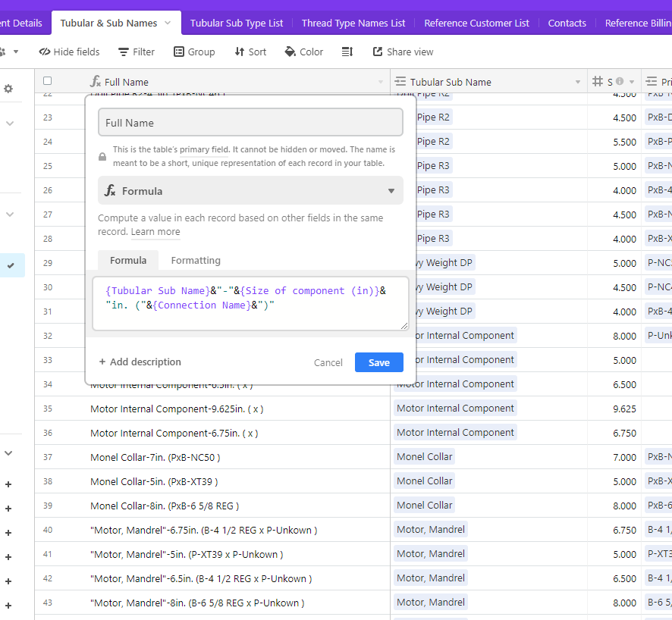Click Weight DP tag in row 29
672x620 pixels.
pyautogui.click(x=444, y=262)
